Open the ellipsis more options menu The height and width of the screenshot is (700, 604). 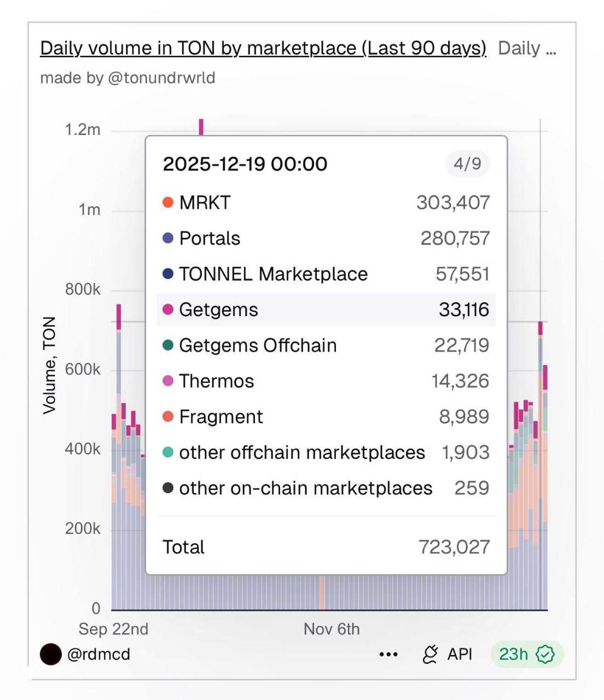coord(387,654)
